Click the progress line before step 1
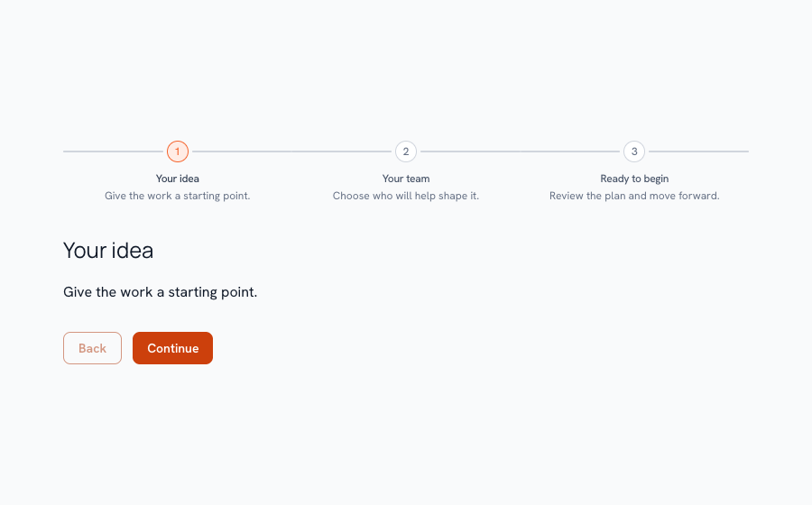The image size is (812, 505). tap(113, 151)
